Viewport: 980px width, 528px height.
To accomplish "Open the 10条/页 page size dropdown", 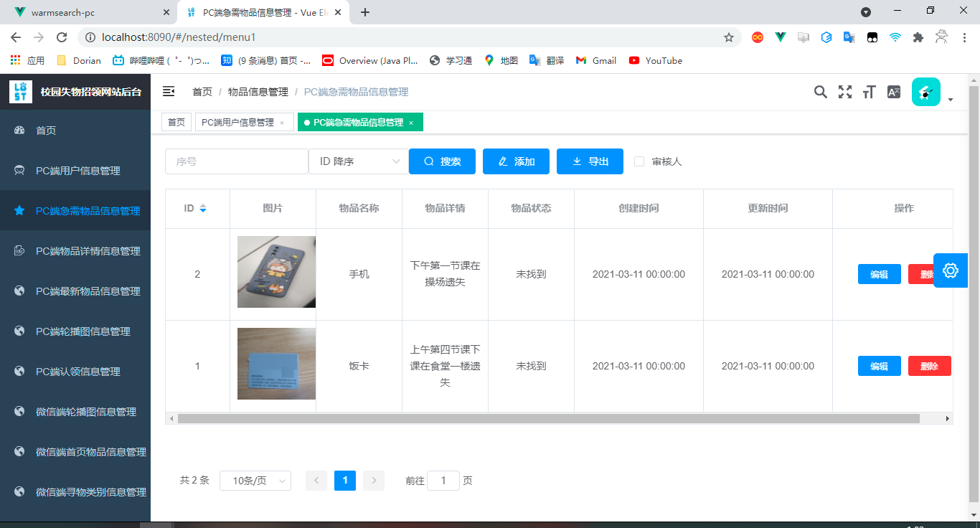I will tap(255, 481).
